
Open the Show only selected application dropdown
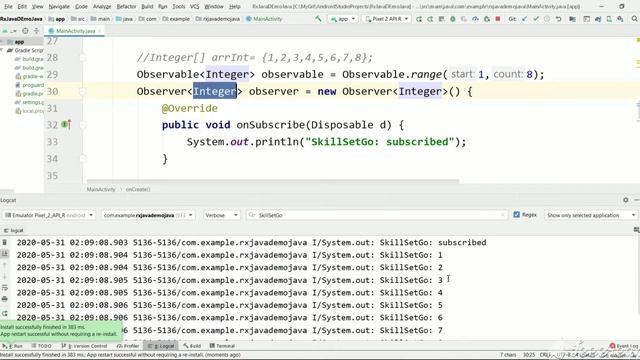click(x=591, y=215)
